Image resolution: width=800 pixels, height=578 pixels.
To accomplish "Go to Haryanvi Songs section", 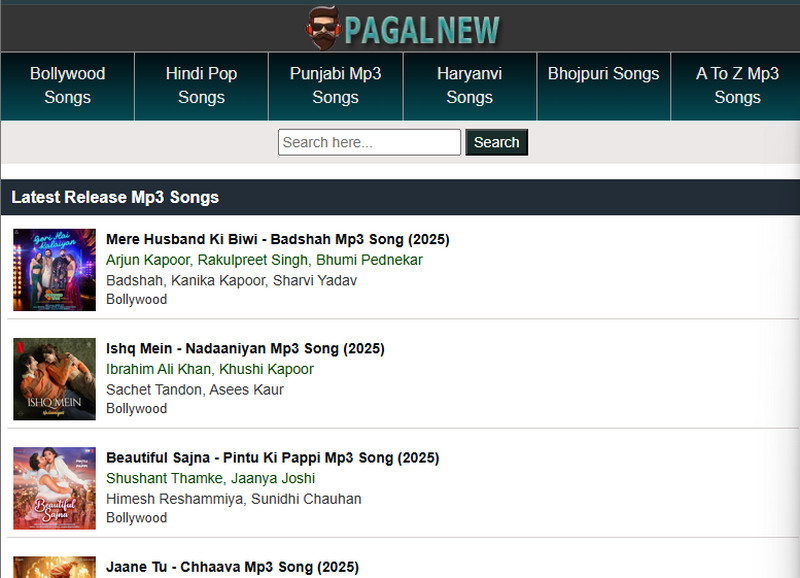I will click(x=469, y=86).
